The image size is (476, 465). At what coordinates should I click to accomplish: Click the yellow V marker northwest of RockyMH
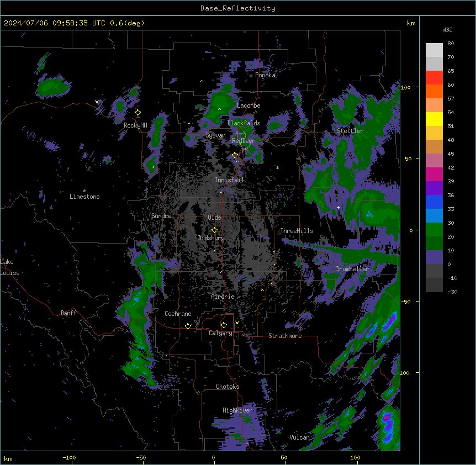pyautogui.click(x=97, y=102)
